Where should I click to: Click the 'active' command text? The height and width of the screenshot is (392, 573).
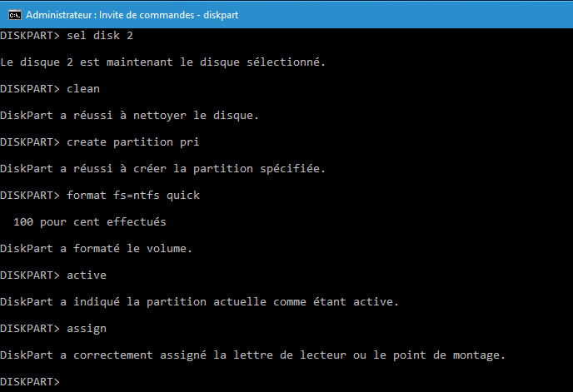click(87, 275)
